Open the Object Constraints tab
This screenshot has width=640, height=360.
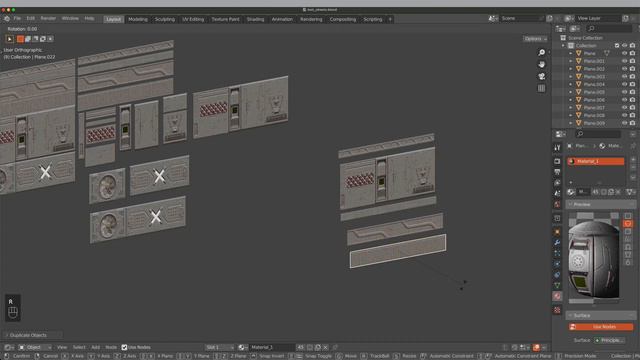pos(557,275)
